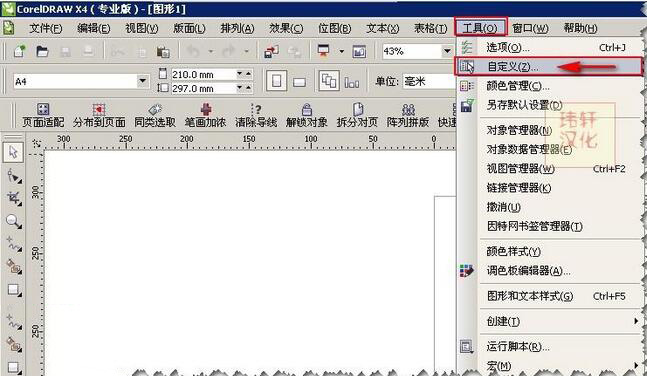647x376 pixels.
Task: Click the 颜色管理 menu icon
Action: (x=467, y=86)
